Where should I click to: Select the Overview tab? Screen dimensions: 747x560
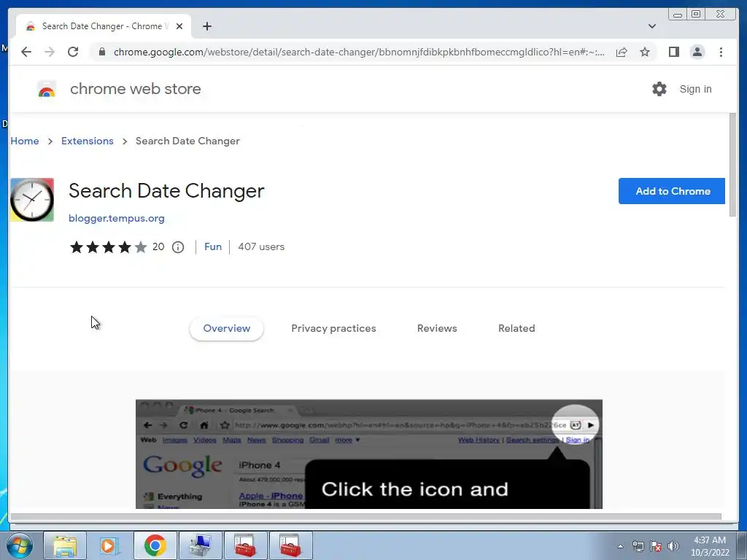click(x=226, y=328)
